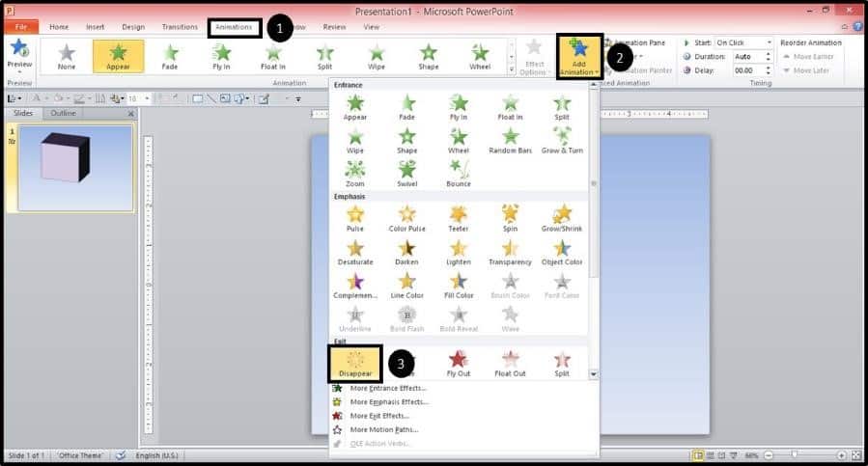Switch to the Home tab

(59, 27)
